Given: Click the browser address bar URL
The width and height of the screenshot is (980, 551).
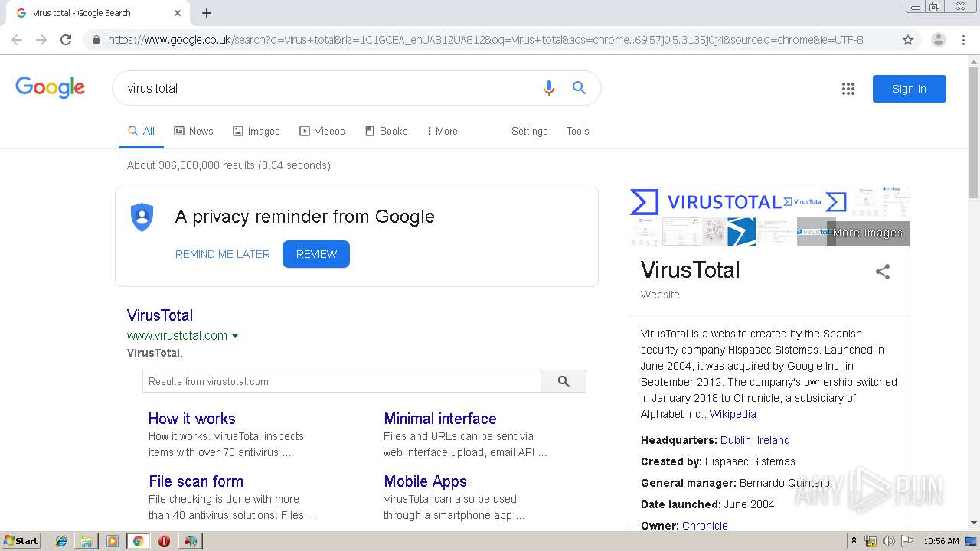Looking at the screenshot, I should [485, 40].
